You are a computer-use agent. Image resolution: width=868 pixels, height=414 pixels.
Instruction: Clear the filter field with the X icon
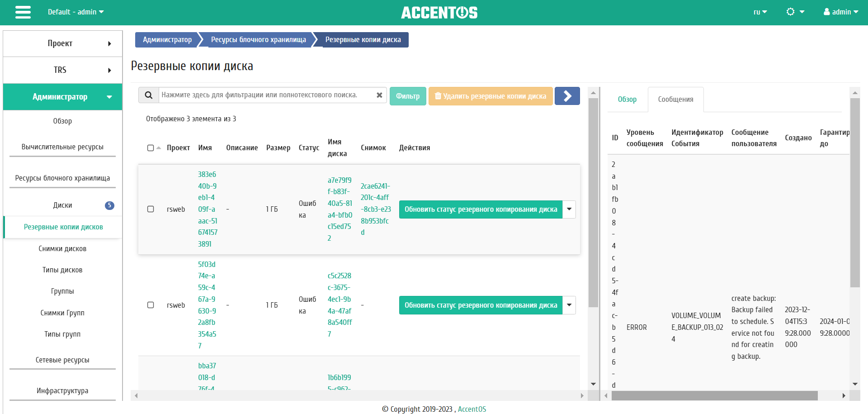pyautogui.click(x=379, y=95)
